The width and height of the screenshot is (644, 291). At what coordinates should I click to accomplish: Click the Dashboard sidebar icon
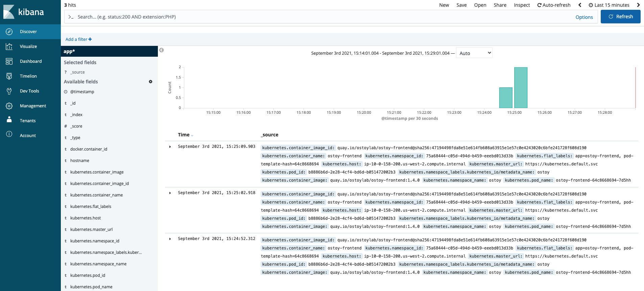point(9,61)
